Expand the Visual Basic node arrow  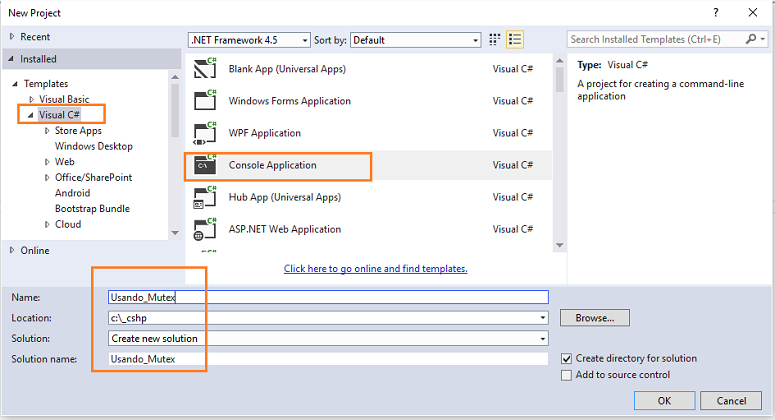pyautogui.click(x=32, y=99)
